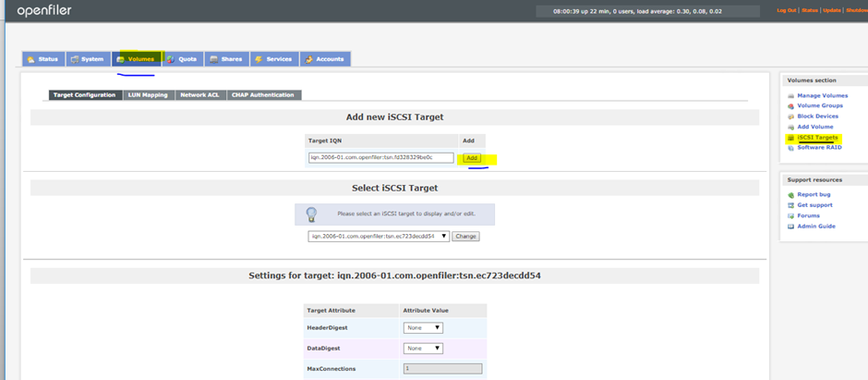
Task: Click the 'Please select an iSCSI target' message
Action: coord(406,214)
